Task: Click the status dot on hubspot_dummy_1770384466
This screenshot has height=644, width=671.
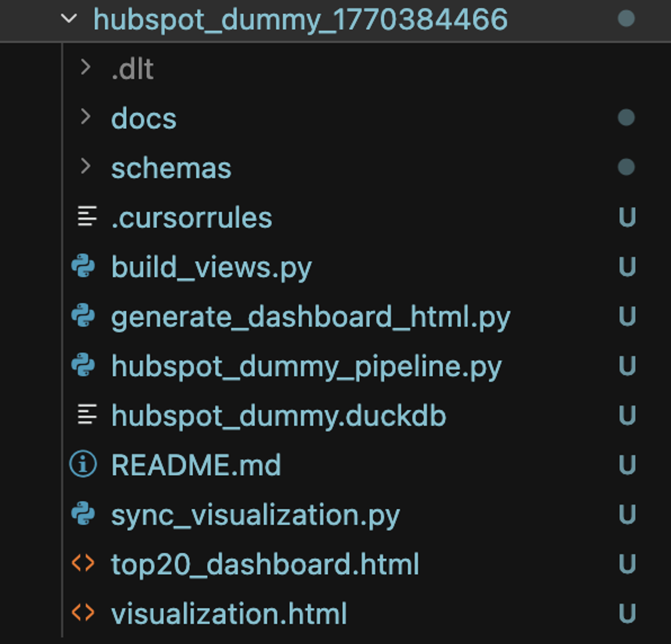Action: pyautogui.click(x=626, y=19)
